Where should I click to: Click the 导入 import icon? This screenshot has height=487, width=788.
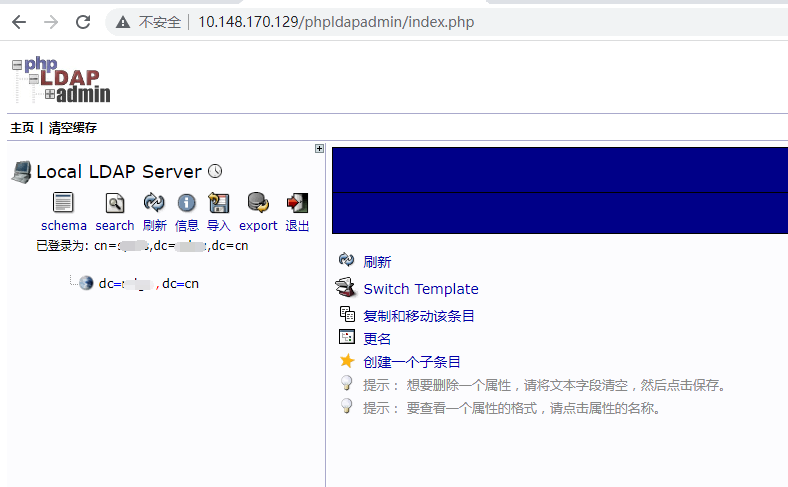coord(218,203)
